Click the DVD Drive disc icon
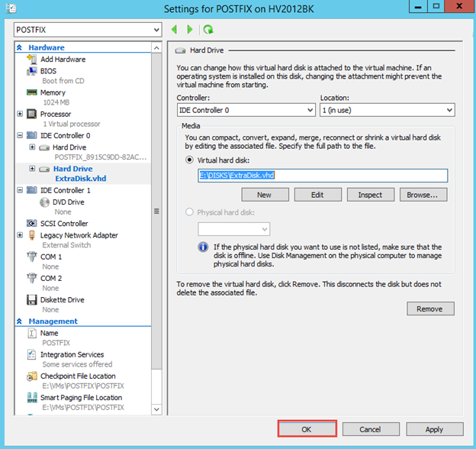 click(x=44, y=202)
